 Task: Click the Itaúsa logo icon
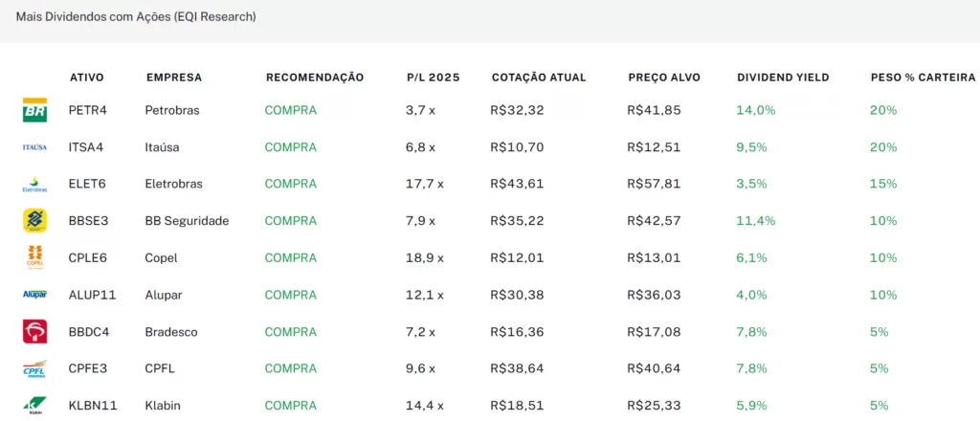34,147
